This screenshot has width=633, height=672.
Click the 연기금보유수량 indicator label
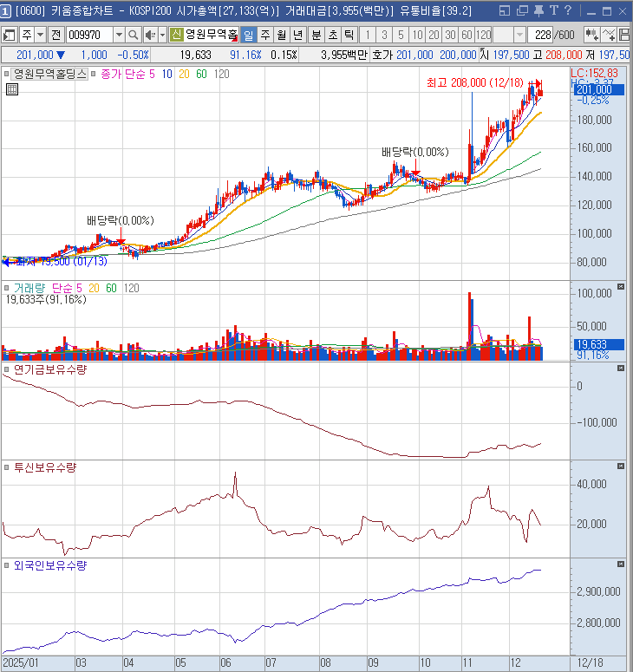tap(50, 369)
